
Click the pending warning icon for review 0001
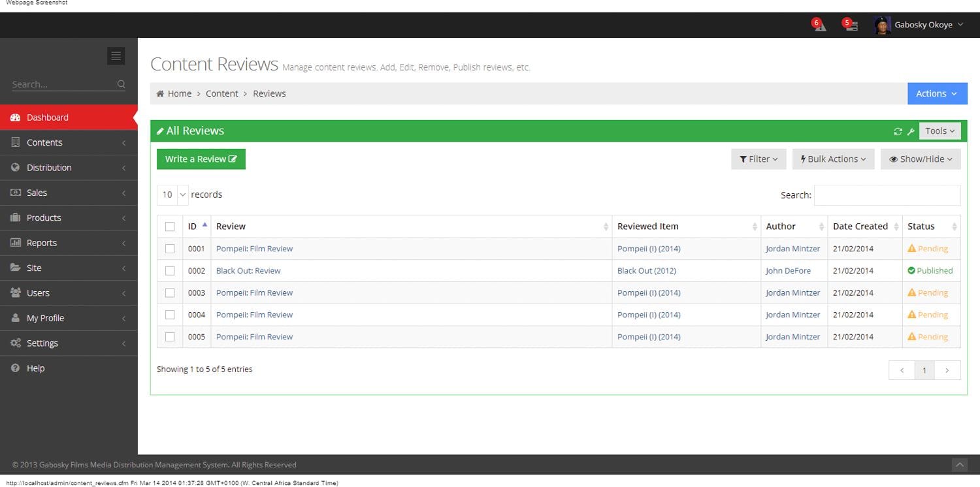(x=911, y=248)
